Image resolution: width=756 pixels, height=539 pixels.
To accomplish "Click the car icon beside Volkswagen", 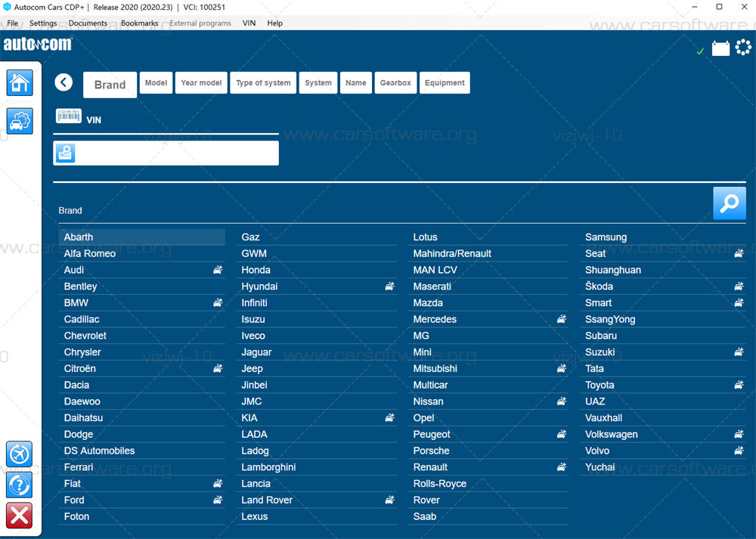I will (x=739, y=435).
